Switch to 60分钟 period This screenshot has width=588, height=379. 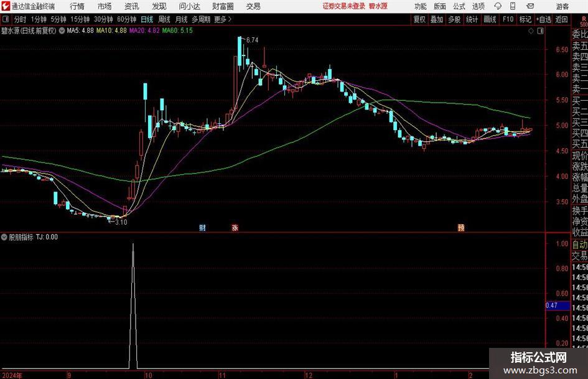point(127,19)
